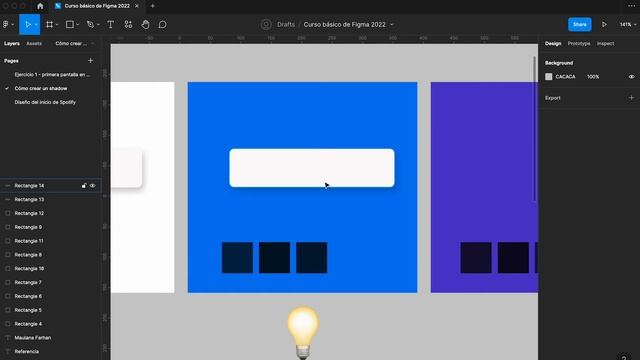
Task: Expand the page selector 'Cómo crear...'
Action: click(x=75, y=43)
